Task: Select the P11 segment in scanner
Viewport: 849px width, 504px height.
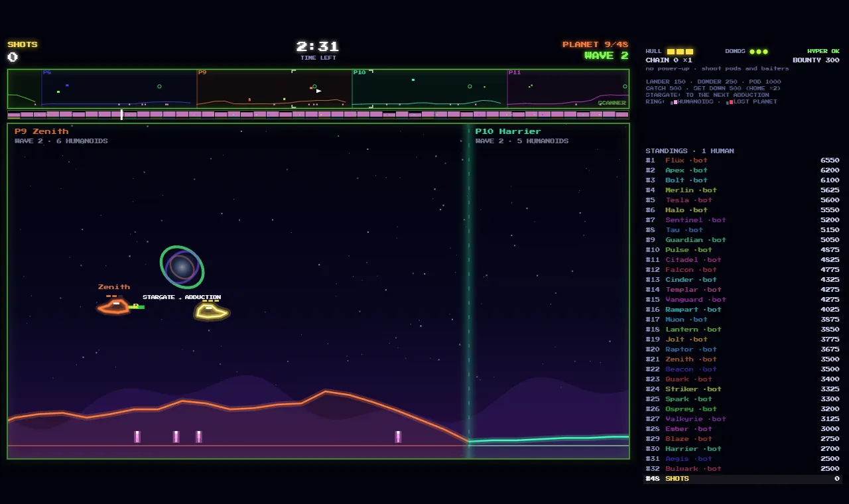Action: click(568, 88)
